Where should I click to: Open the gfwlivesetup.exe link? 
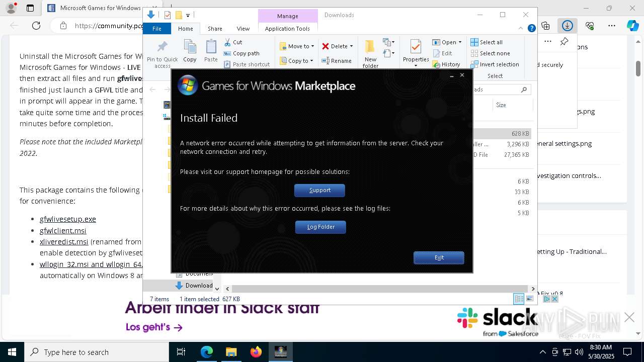pyautogui.click(x=68, y=219)
